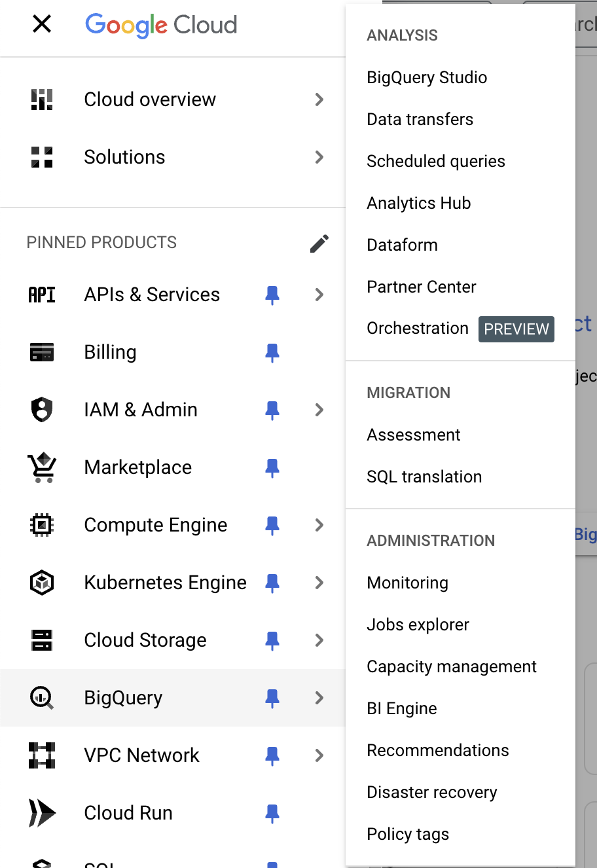Click the Cloud overview icon
This screenshot has width=597, height=868.
pyautogui.click(x=42, y=99)
